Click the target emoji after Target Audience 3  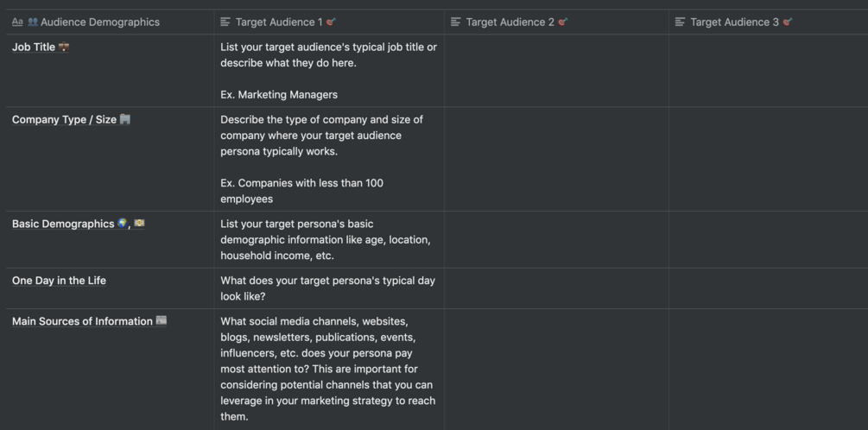coord(788,22)
